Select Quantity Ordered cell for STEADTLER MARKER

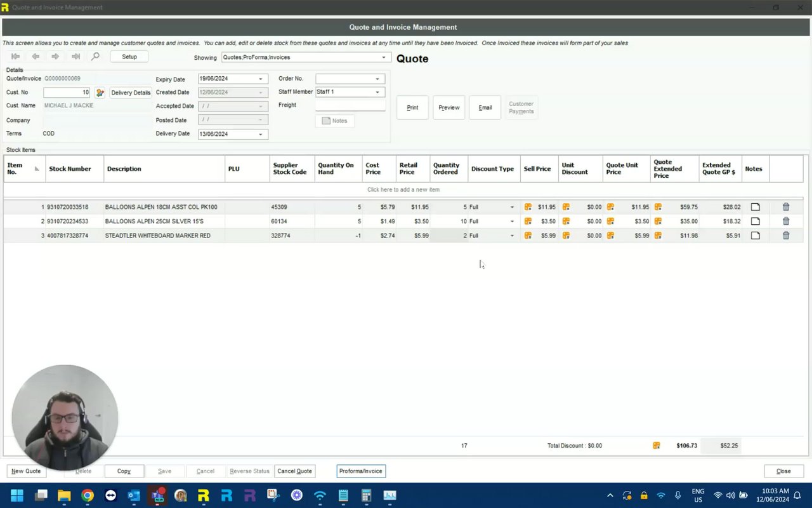click(x=449, y=236)
